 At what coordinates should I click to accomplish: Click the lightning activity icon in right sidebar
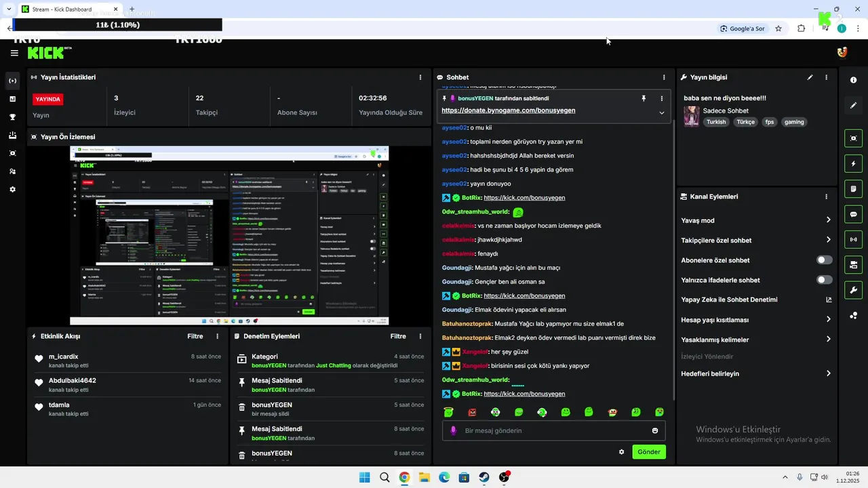pyautogui.click(x=853, y=164)
